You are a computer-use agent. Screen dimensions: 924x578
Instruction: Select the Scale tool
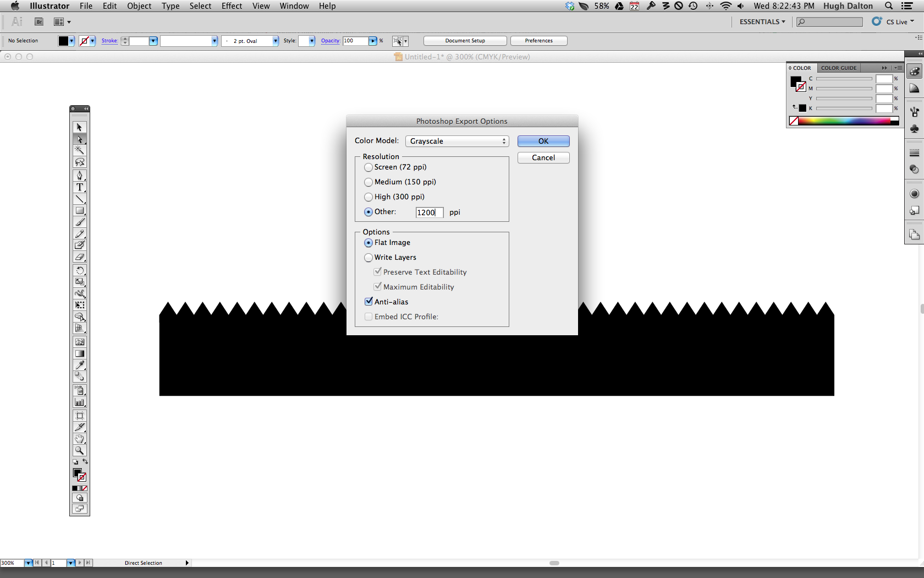[x=80, y=282]
